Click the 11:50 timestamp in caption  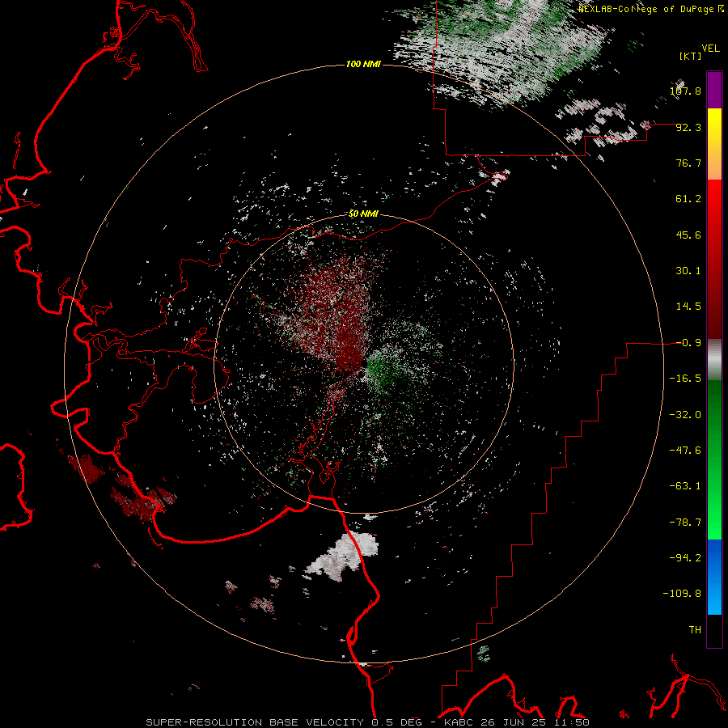(570, 722)
